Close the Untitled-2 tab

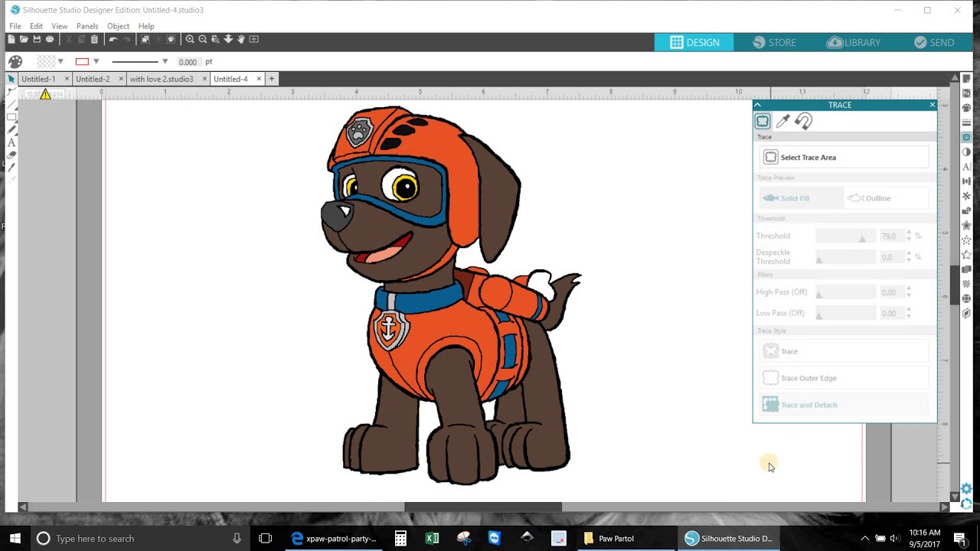[x=121, y=79]
